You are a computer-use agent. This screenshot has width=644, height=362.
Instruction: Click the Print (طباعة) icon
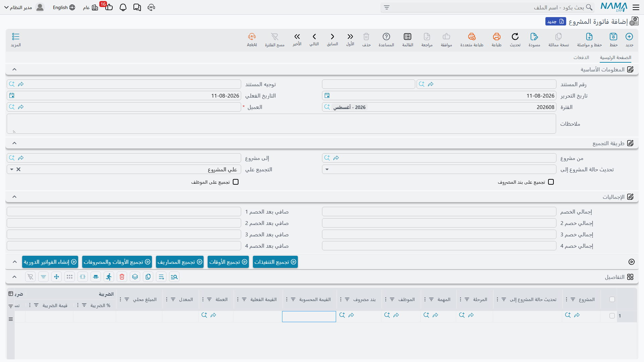pos(496,37)
